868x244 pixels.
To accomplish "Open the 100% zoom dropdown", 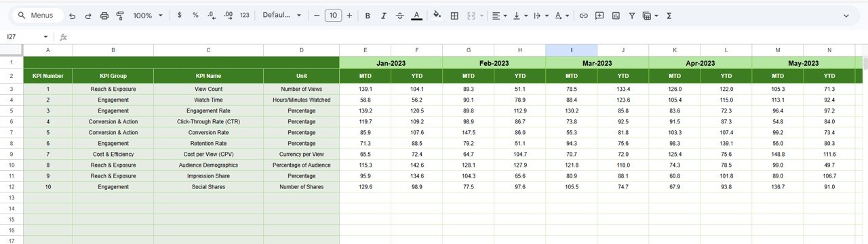I will 148,15.
